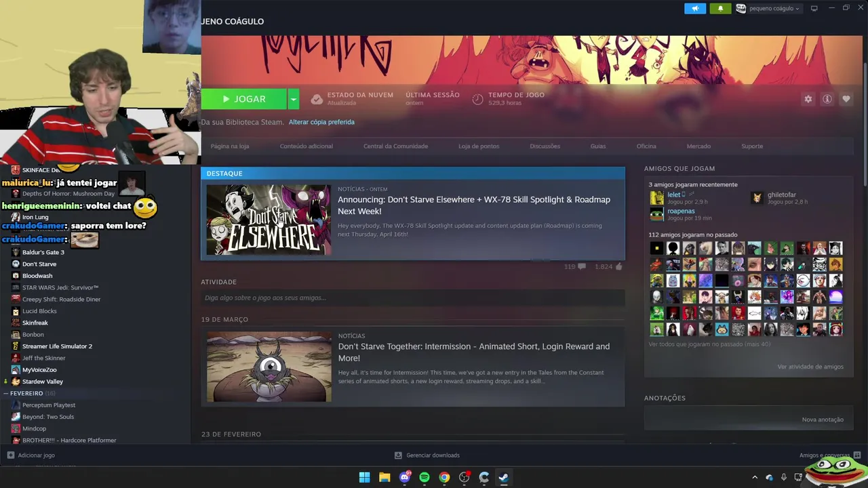Open the pequeno coágulo account dropdown
The width and height of the screenshot is (868, 488).
(768, 9)
